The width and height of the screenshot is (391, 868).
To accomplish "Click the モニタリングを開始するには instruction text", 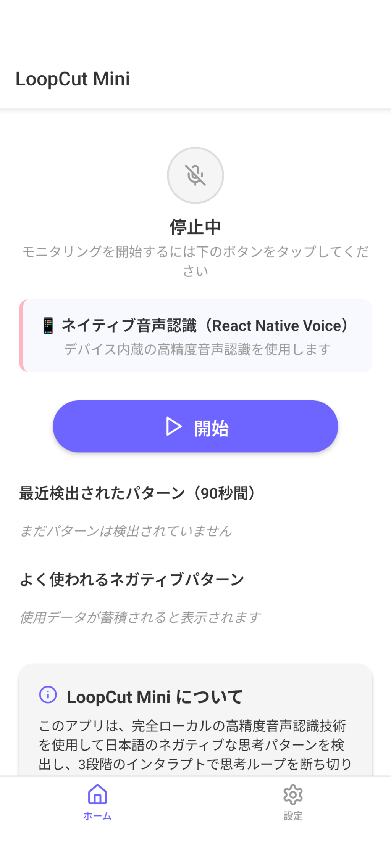I will (x=195, y=261).
